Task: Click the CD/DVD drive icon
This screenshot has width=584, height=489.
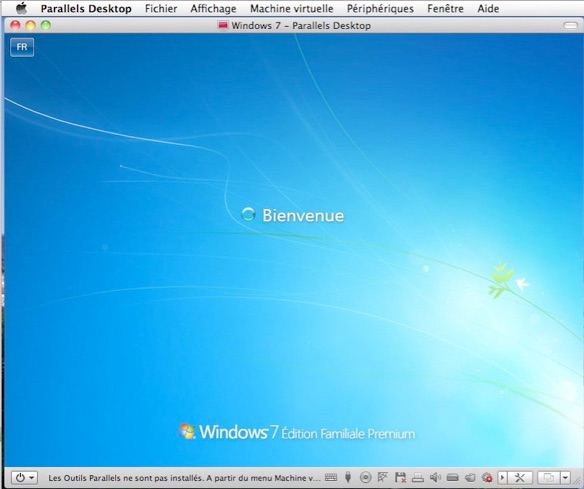Action: pos(366,477)
